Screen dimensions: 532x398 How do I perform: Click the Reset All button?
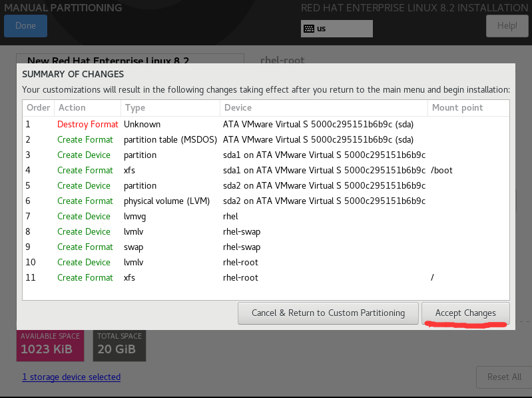504,377
